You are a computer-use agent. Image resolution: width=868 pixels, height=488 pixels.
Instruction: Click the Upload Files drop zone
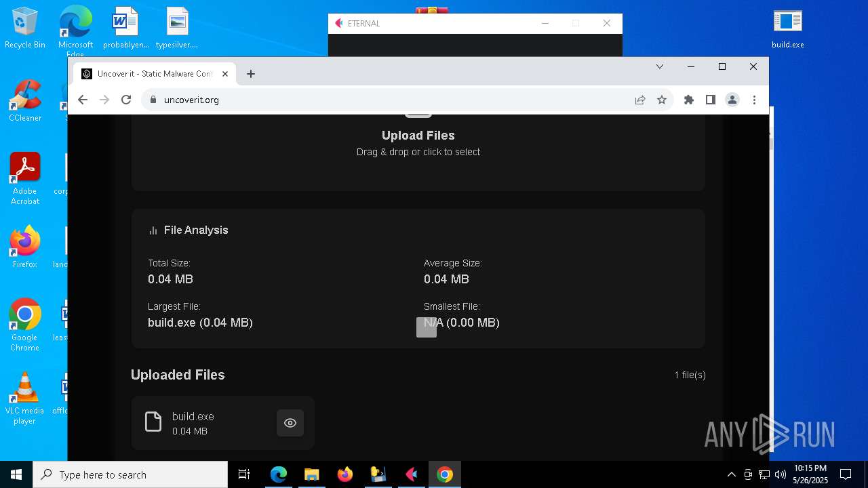tap(418, 152)
